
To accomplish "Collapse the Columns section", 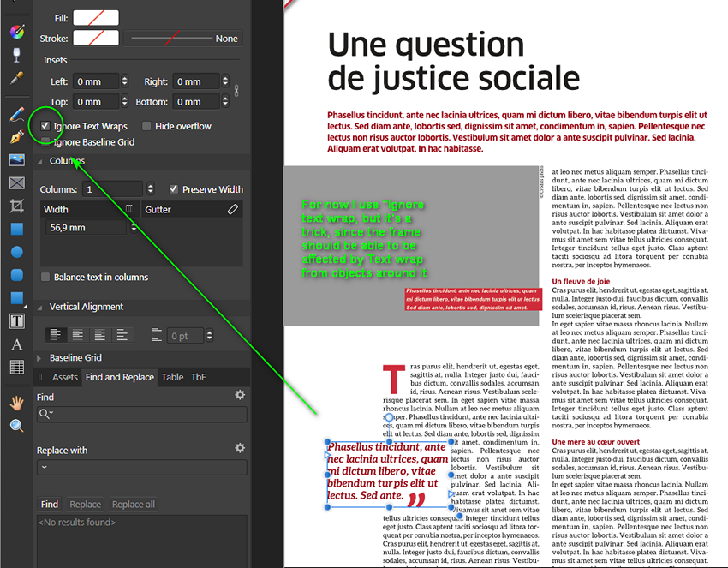I will (39, 160).
